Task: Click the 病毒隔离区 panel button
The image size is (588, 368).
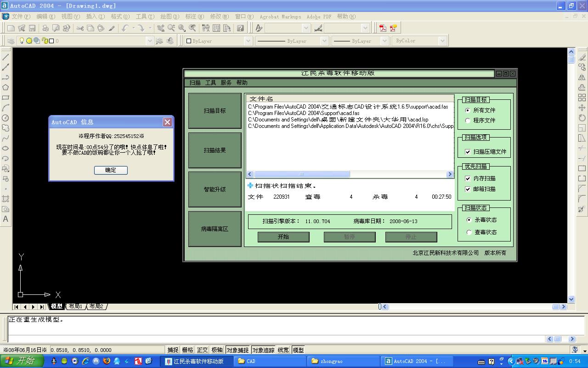Action: click(215, 229)
